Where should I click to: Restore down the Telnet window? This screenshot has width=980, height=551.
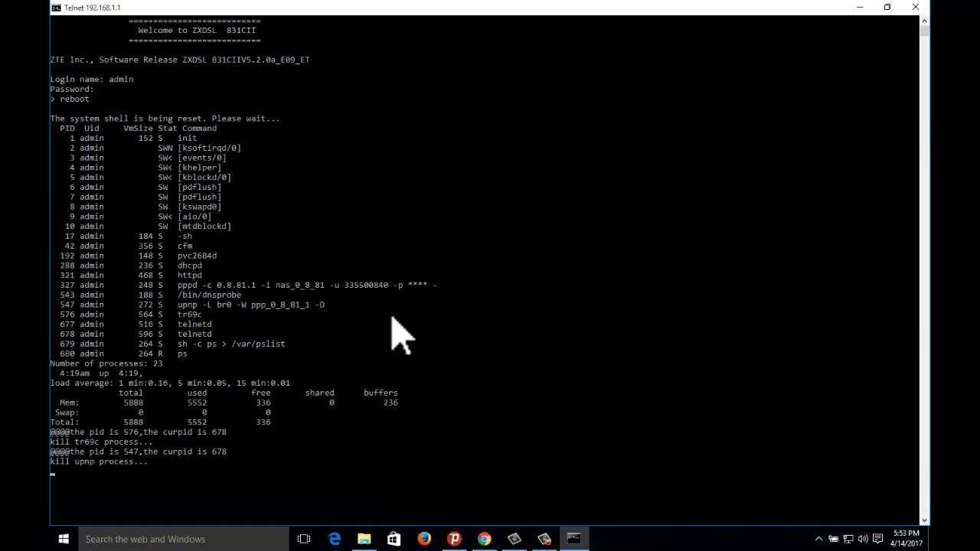point(887,8)
